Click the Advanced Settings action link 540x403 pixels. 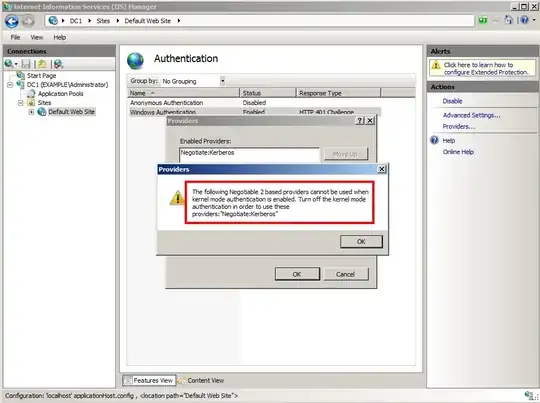tap(471, 115)
